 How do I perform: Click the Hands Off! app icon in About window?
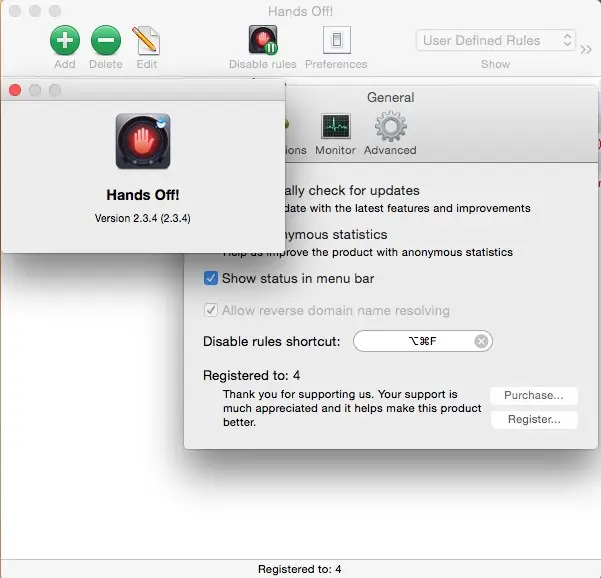point(143,141)
